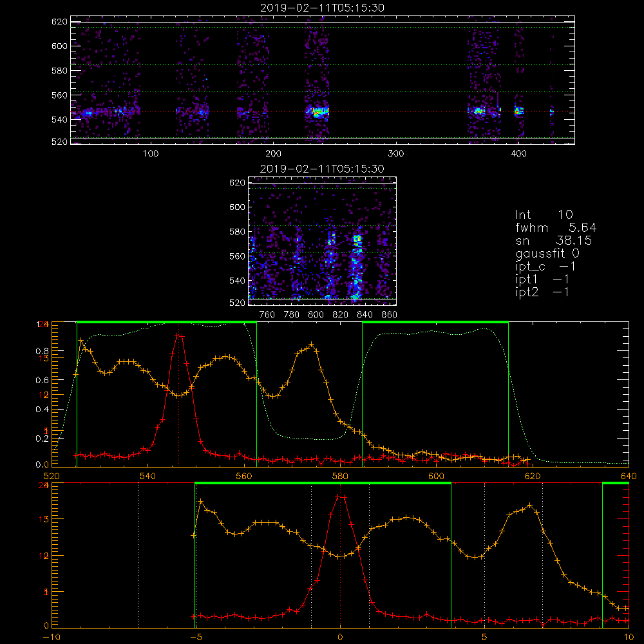Click the red curve peak in the bottom plot
The image size is (644, 644).
tap(340, 497)
